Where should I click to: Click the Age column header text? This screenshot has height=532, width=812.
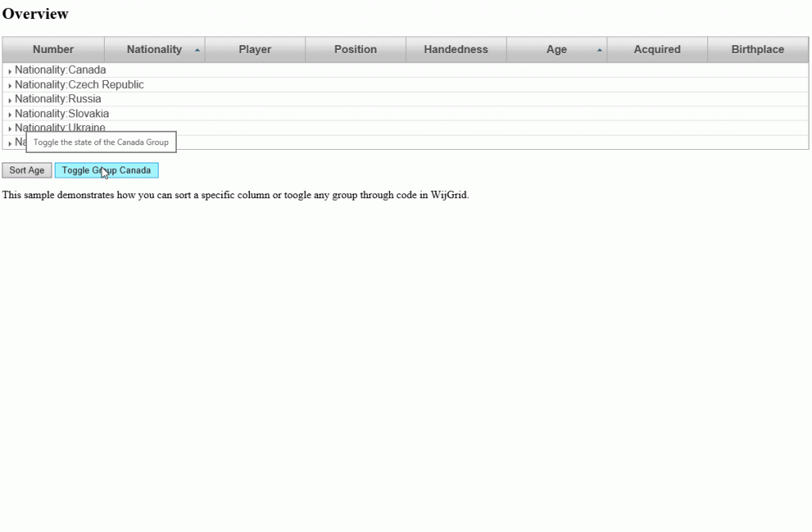[556, 49]
